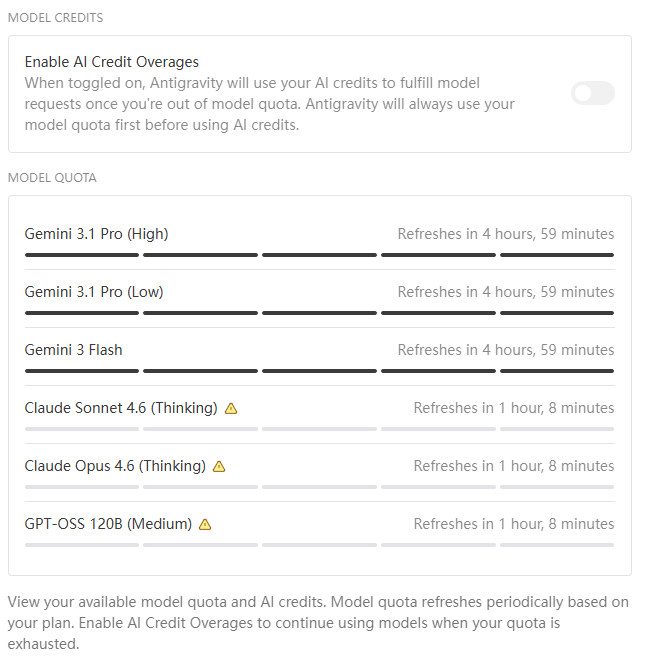Click the MODEL CREDITS section heading
Image resolution: width=652 pixels, height=670 pixels.
pos(56,18)
